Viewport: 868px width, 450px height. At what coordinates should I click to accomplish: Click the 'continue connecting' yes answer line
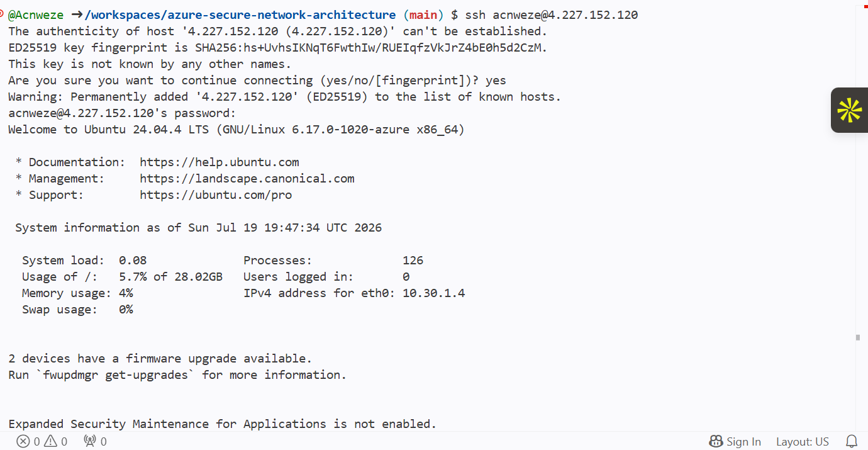[257, 81]
